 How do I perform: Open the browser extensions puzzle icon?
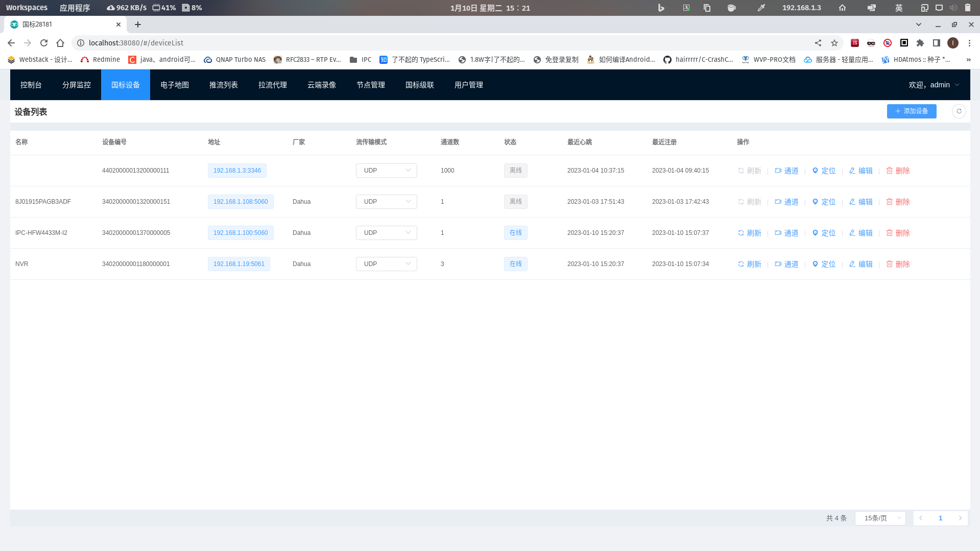[920, 43]
